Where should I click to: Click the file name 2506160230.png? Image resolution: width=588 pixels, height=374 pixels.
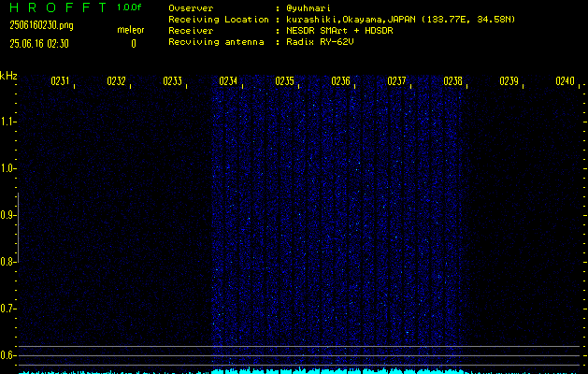click(x=42, y=25)
